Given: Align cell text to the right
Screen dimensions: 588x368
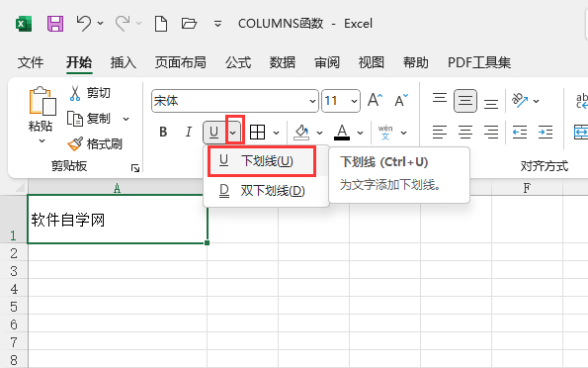Looking at the screenshot, I should (x=491, y=132).
